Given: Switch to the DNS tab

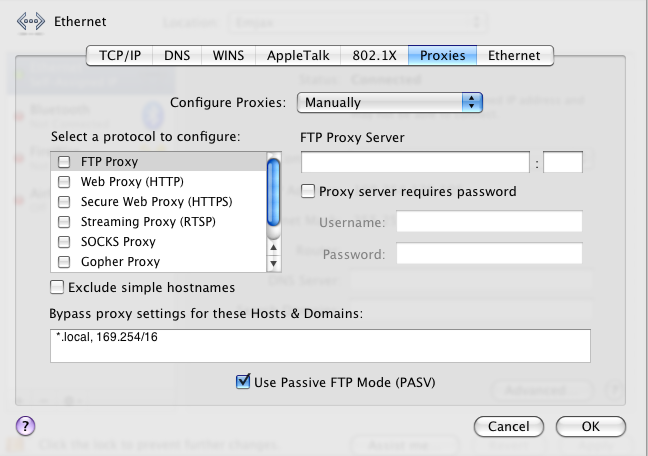Looking at the screenshot, I should point(177,56).
